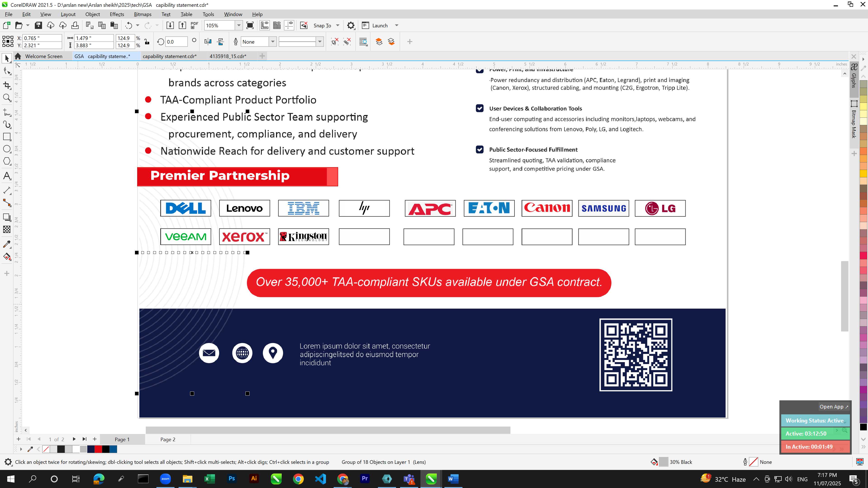Click the Import icon

[x=170, y=25]
